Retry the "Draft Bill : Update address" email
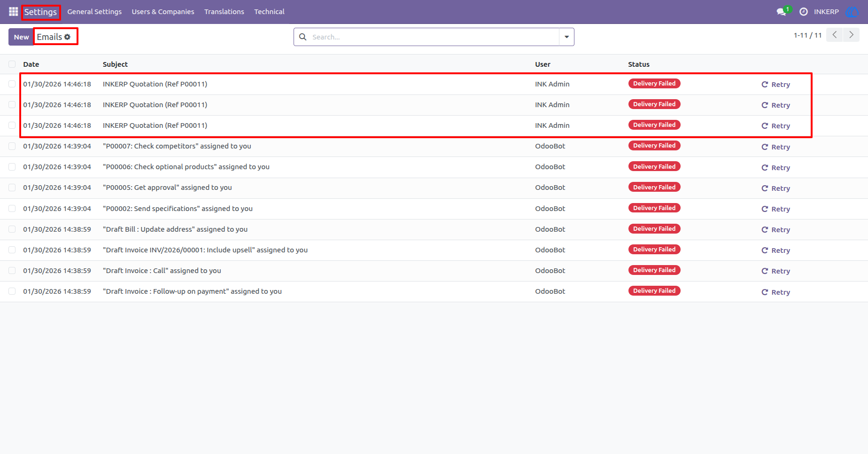 [775, 230]
